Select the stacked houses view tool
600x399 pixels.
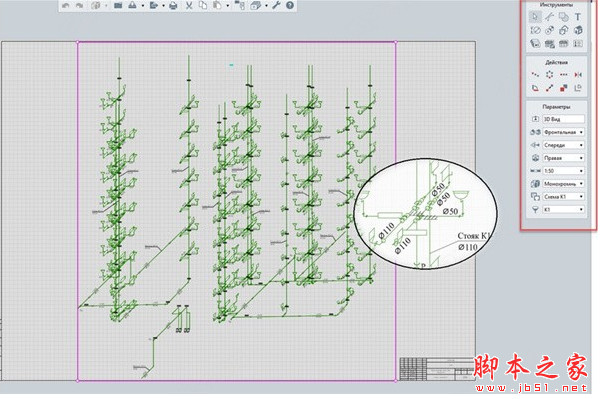pos(563,30)
